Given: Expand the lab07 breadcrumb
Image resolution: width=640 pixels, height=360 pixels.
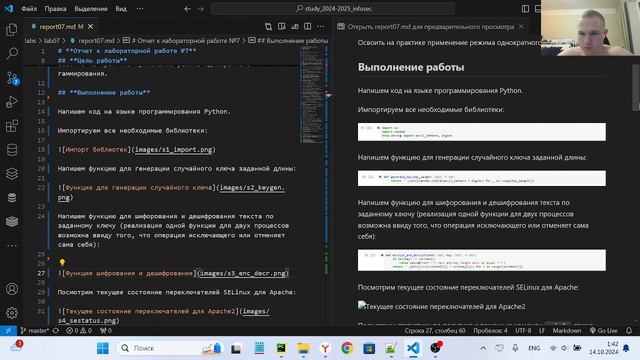Looking at the screenshot, I should click(x=52, y=40).
